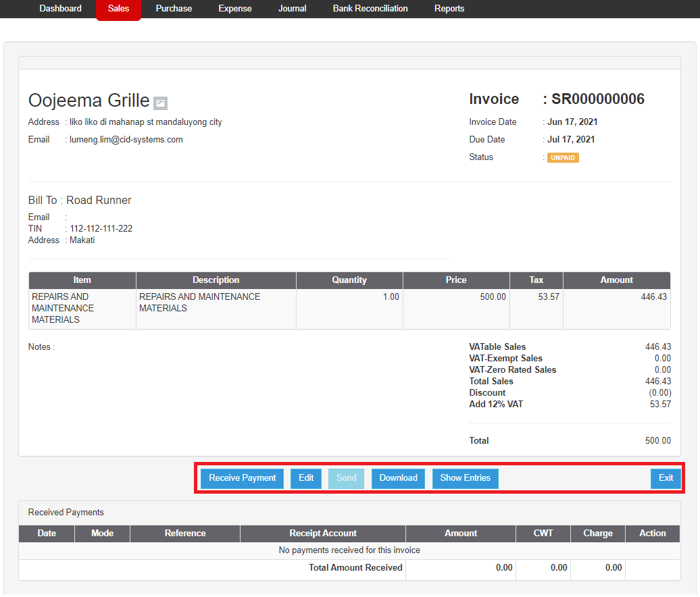Exit the invoice view
700x597 pixels.
tap(666, 478)
